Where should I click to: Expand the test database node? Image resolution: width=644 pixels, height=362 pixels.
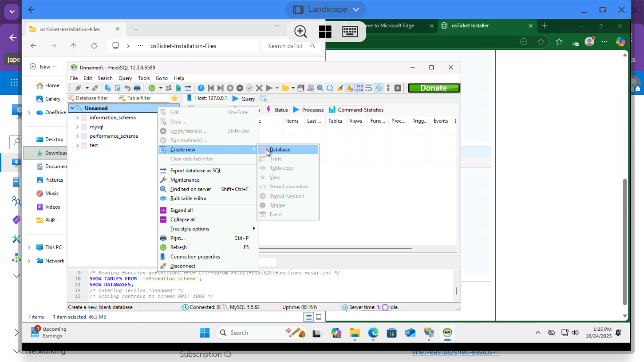click(78, 145)
